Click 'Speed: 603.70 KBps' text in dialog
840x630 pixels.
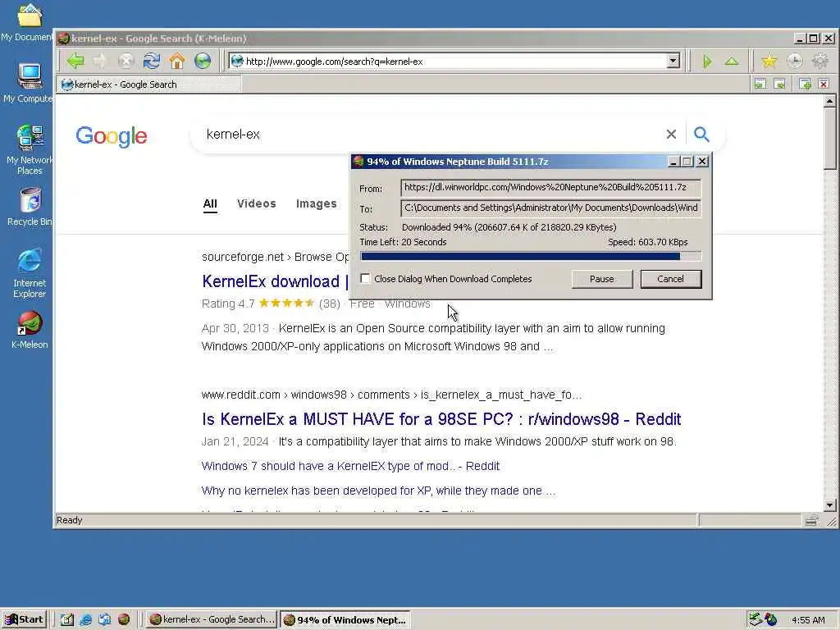point(648,242)
